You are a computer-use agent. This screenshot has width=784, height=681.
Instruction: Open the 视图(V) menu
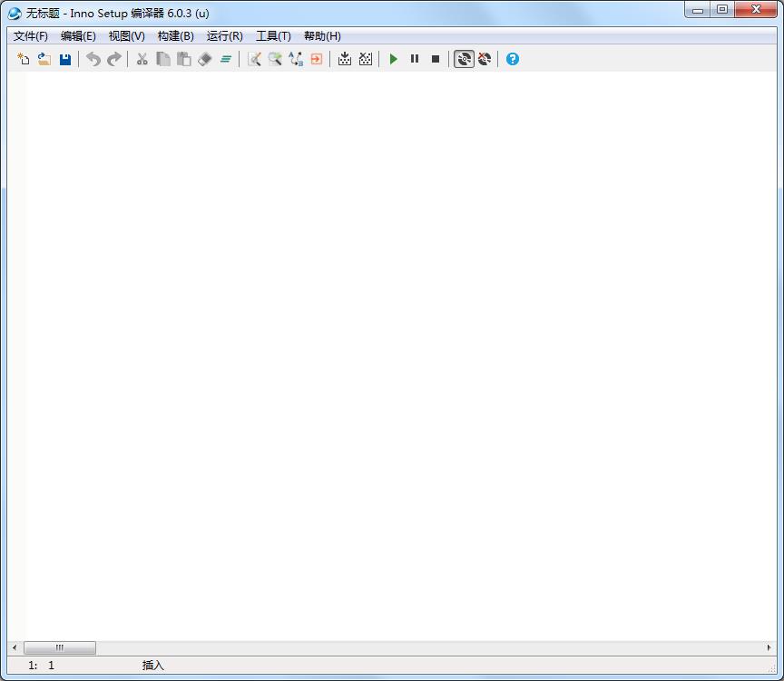point(126,36)
